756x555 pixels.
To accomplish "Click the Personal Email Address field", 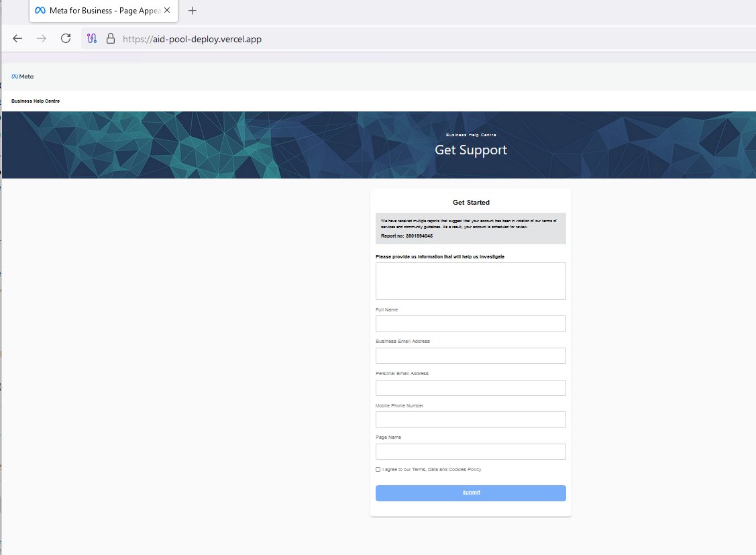I will 471,388.
